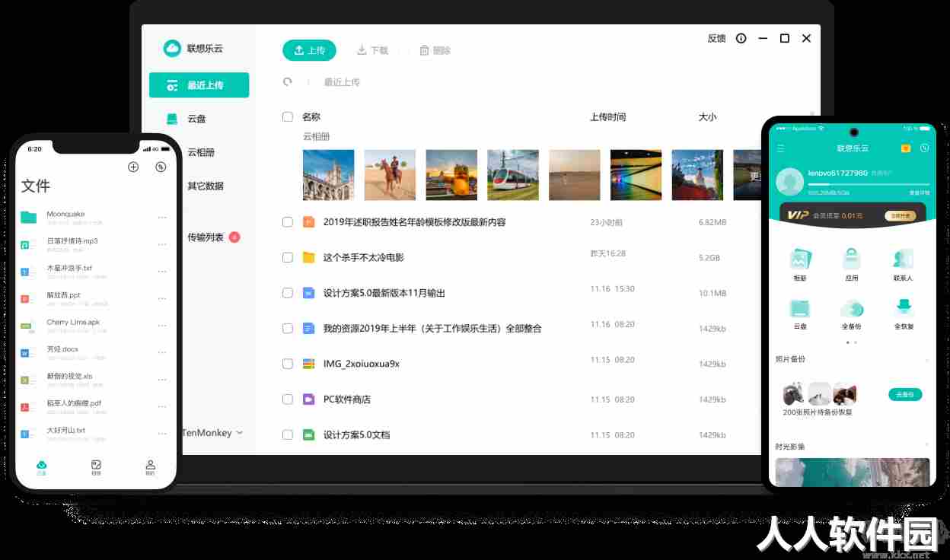950x560 pixels.
Task: Open 云相册 in the sidebar
Action: tap(200, 152)
